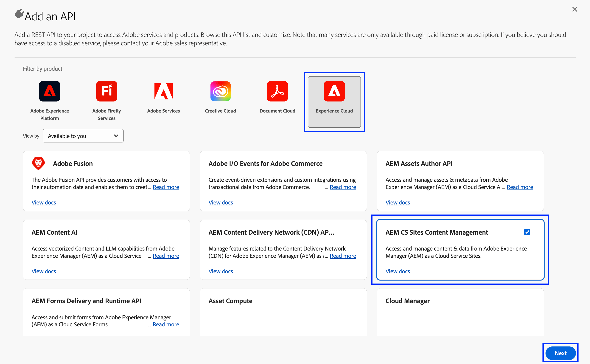Image resolution: width=590 pixels, height=364 pixels.
Task: Select the Adobe Experience Platform filter icon
Action: tap(50, 91)
